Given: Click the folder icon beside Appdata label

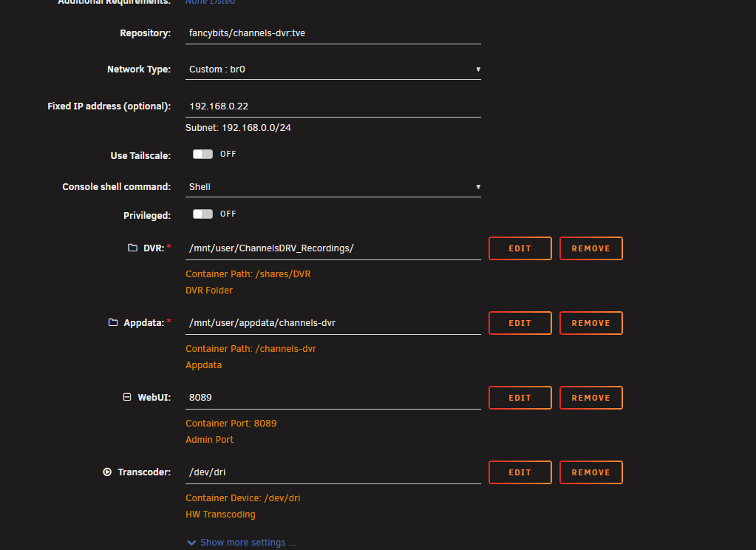Looking at the screenshot, I should (x=113, y=322).
